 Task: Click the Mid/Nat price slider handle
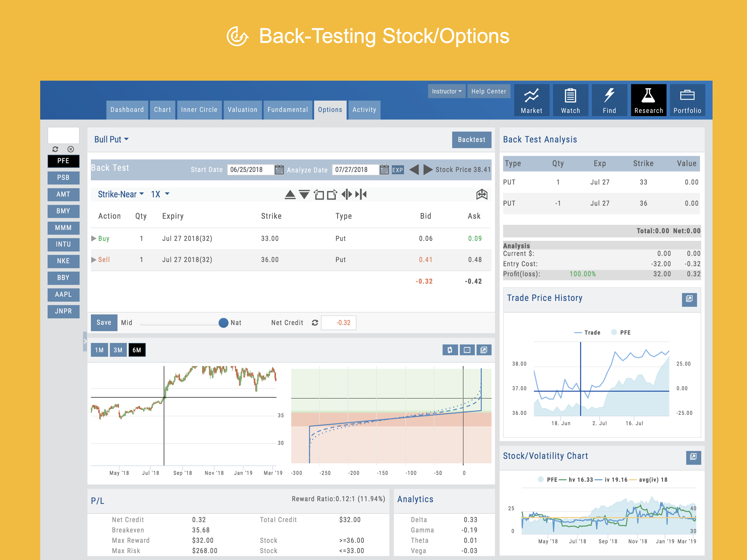[x=223, y=323]
